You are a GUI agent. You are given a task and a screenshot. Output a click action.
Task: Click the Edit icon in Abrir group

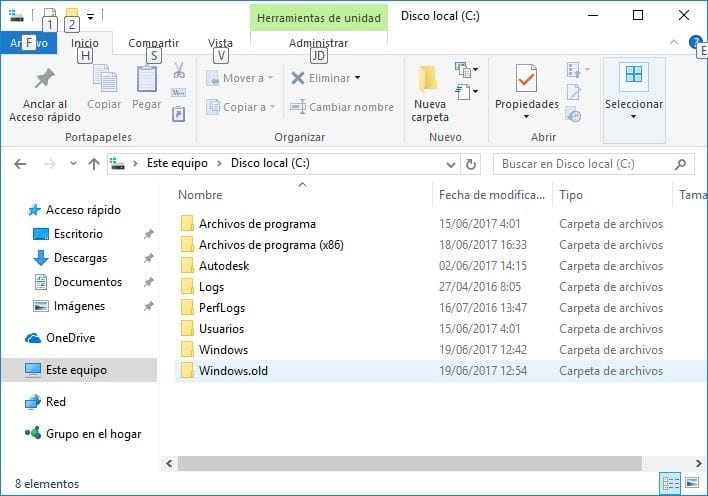574,92
